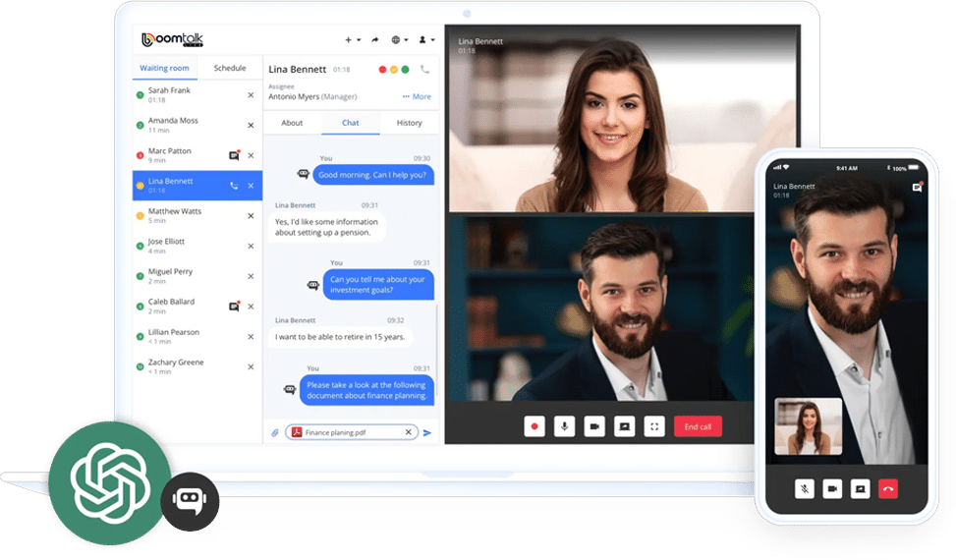Click the screen share icon on laptop call bar
This screenshot has height=560, width=956.
624,426
